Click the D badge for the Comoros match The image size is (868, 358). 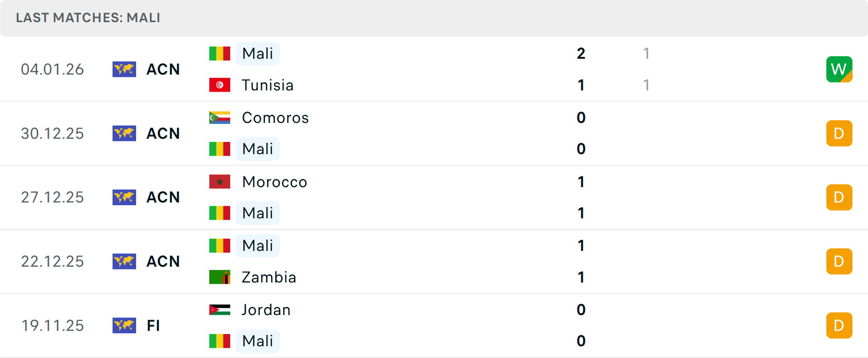[839, 133]
